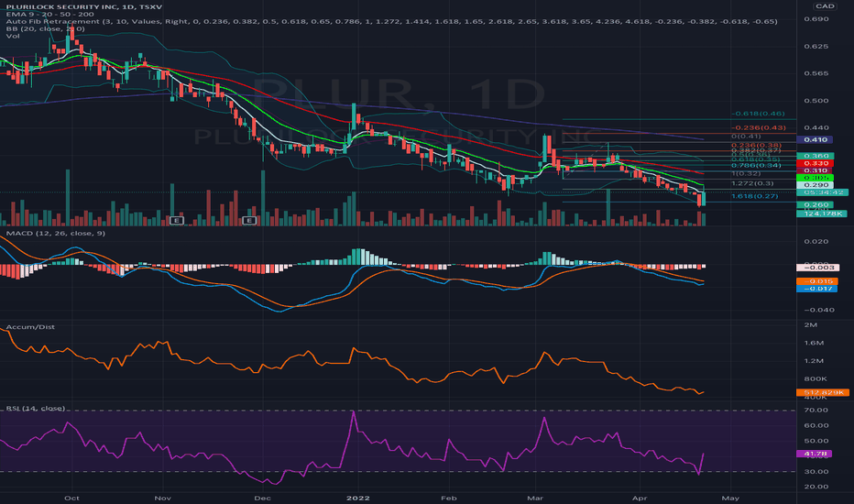This screenshot has width=854, height=504.
Task: Click the 0.500 price axis tick
Action: click(x=816, y=100)
